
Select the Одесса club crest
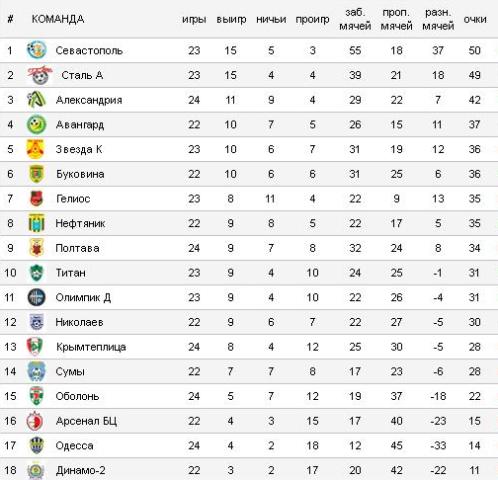[x=36, y=446]
